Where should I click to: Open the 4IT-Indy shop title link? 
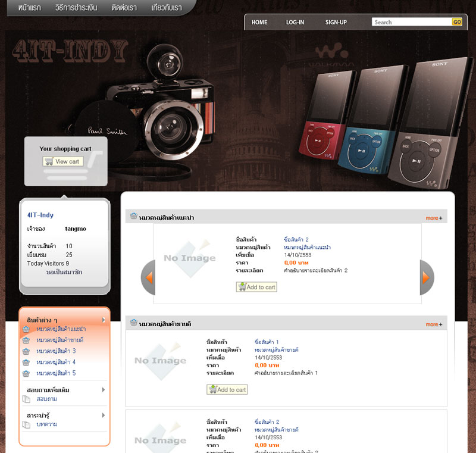click(x=40, y=215)
